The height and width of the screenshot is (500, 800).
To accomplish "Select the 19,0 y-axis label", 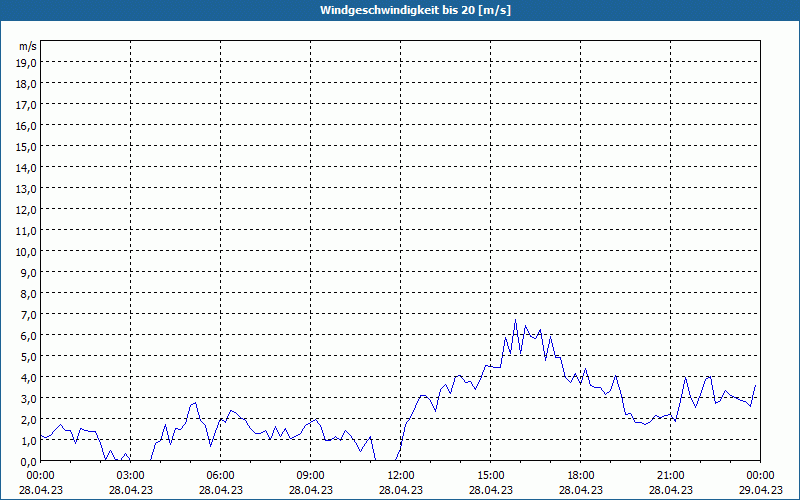I will [27, 62].
